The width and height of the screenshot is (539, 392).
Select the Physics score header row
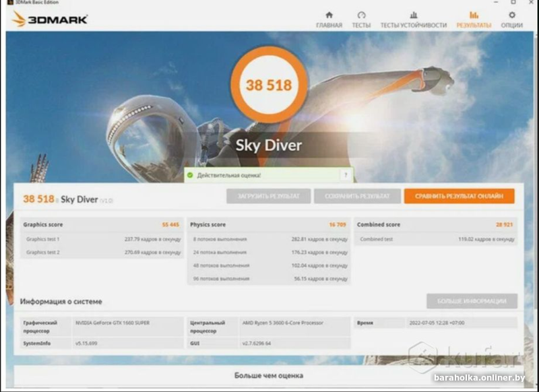point(268,224)
